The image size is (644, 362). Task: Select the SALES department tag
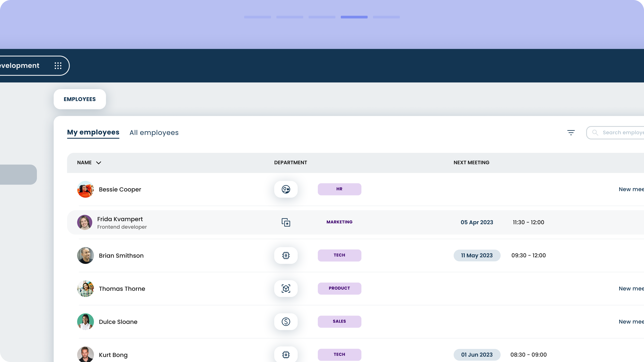(339, 322)
